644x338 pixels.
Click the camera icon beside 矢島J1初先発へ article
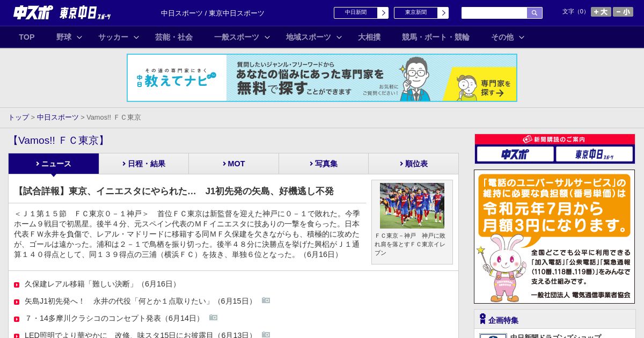click(x=266, y=300)
